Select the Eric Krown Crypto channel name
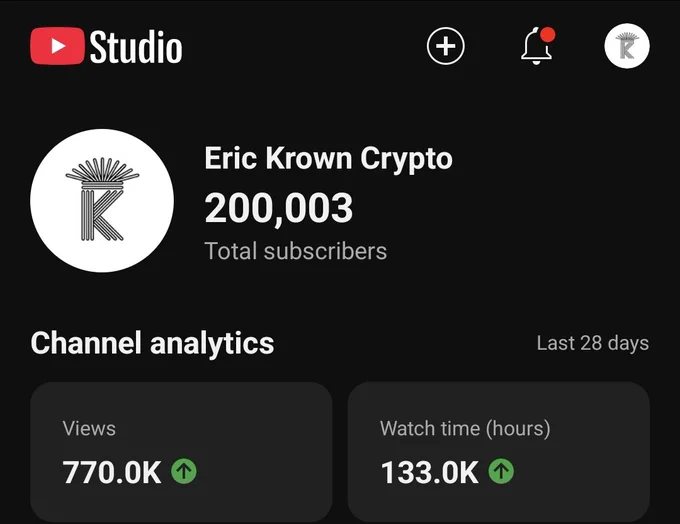This screenshot has height=524, width=680. pyautogui.click(x=328, y=159)
